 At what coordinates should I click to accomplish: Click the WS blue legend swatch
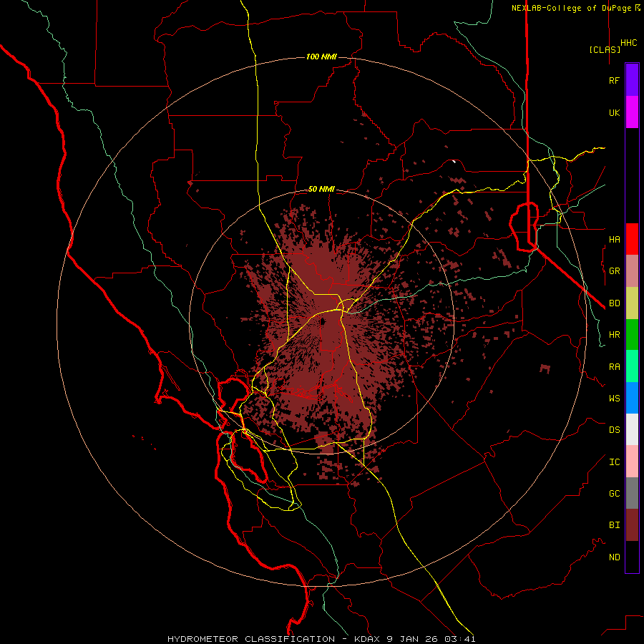632,398
